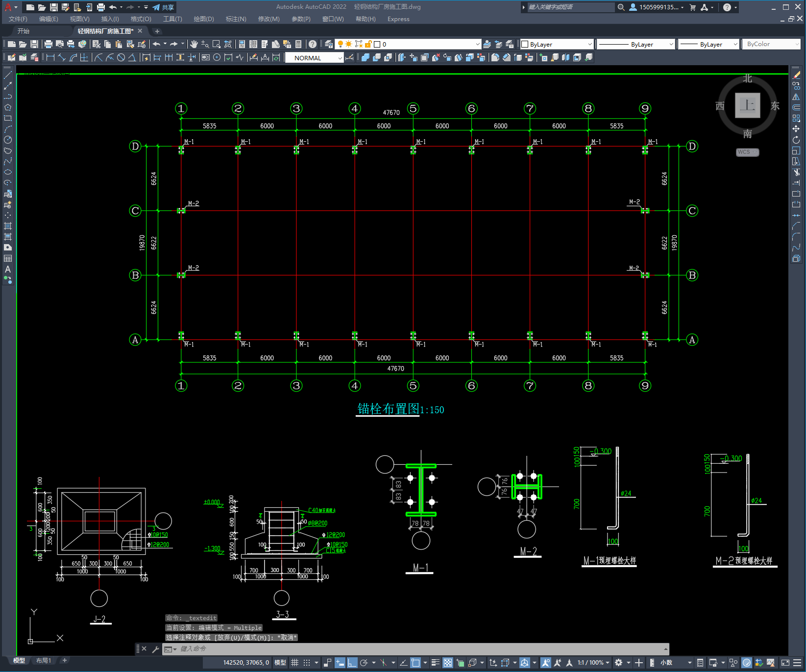Viewport: 806px width, 672px height.
Task: Select the Line draw tool
Action: (8, 75)
